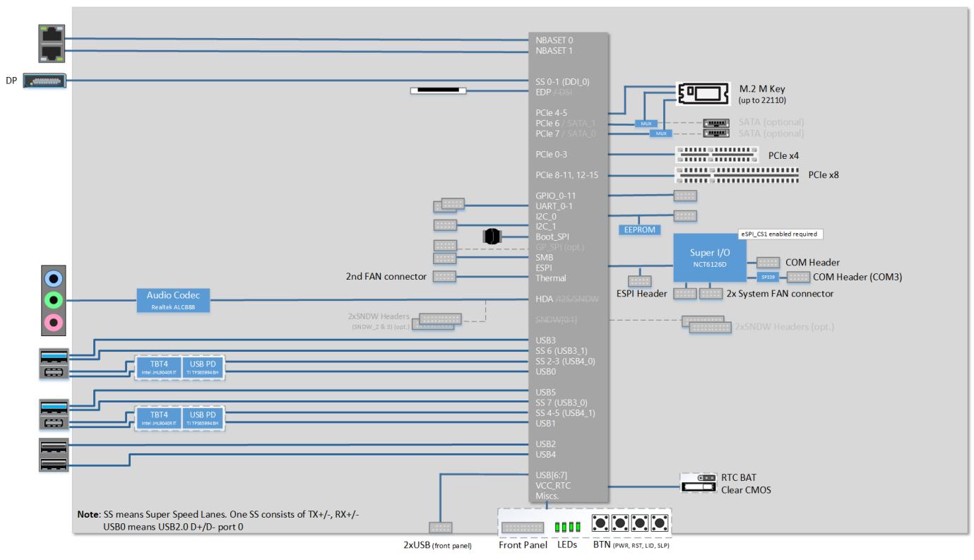Click the first BTN push button icon
The height and width of the screenshot is (560, 974).
pyautogui.click(x=602, y=525)
